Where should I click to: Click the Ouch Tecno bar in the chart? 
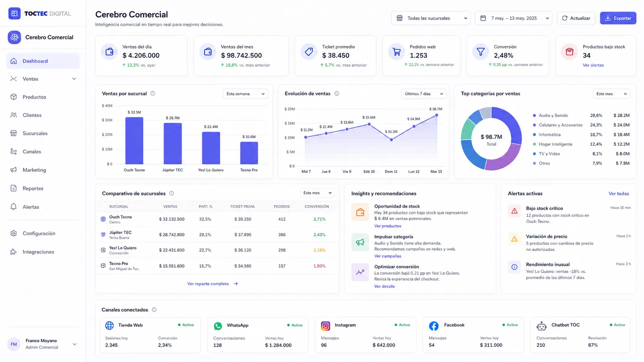tap(134, 141)
